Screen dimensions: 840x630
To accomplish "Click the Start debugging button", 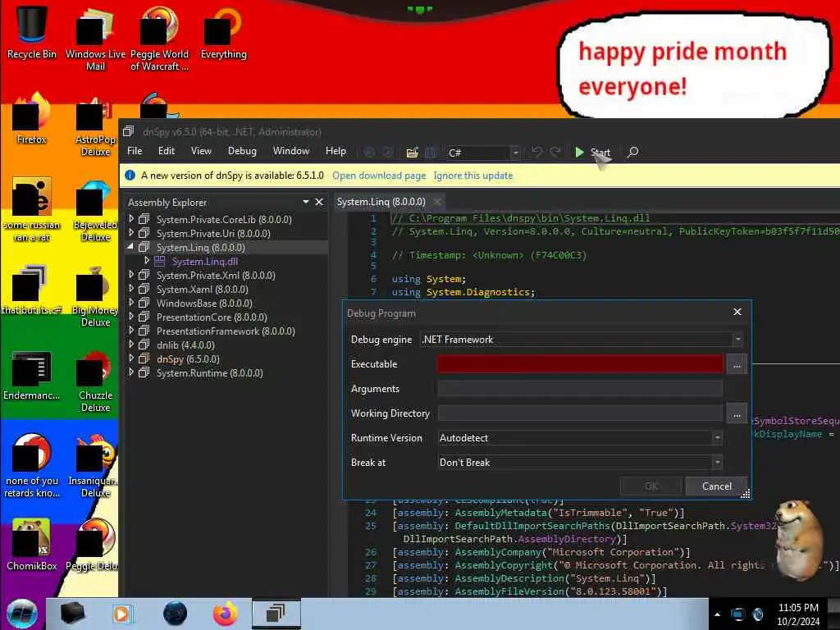I will point(592,152).
